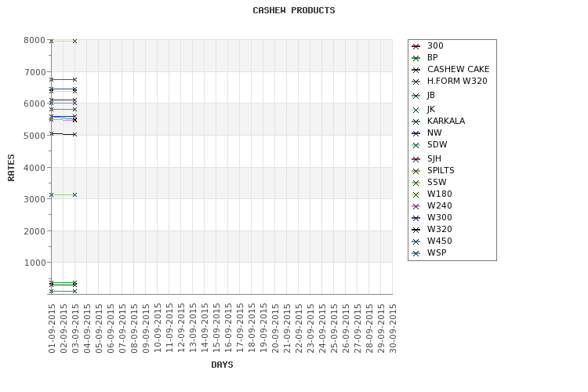This screenshot has height=392, width=588.
Task: Click the WSP legend marker icon
Action: pos(416,253)
